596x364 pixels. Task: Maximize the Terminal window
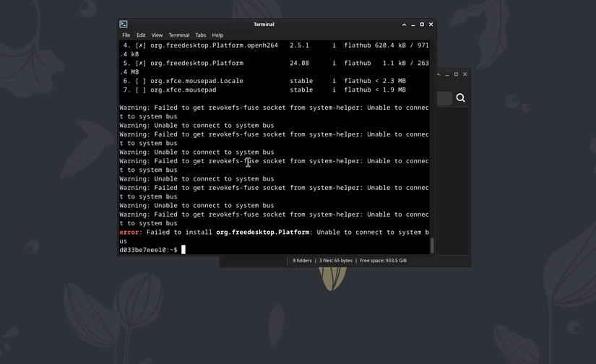(422, 25)
